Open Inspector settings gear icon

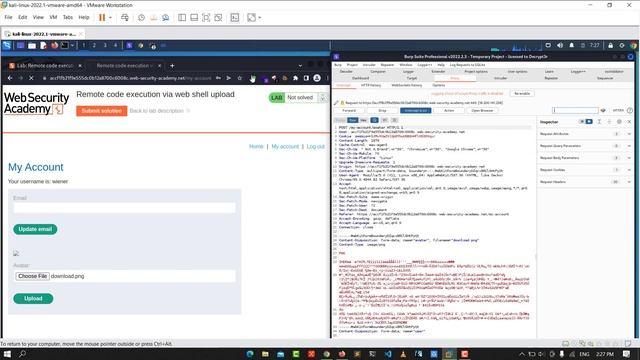click(x=619, y=122)
